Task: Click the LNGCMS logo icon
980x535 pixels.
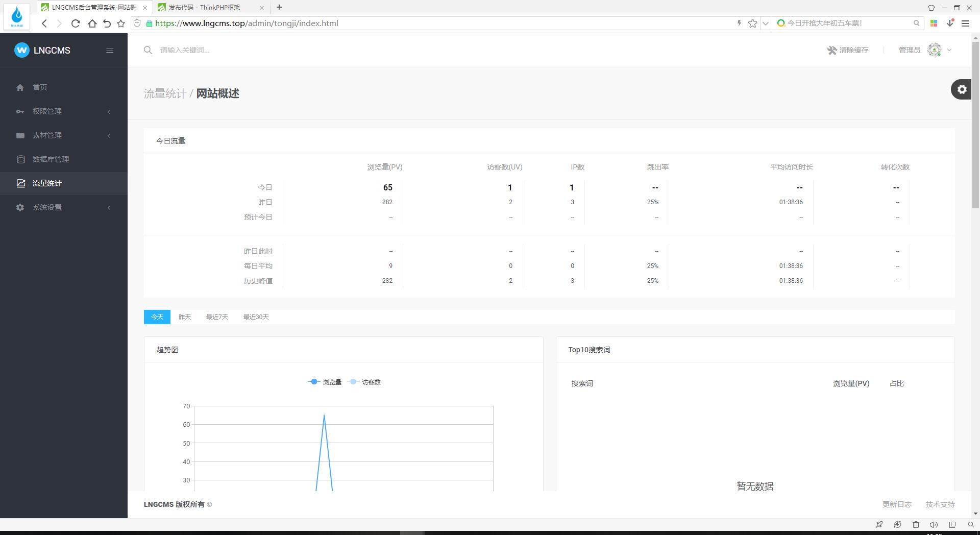Action: (22, 50)
